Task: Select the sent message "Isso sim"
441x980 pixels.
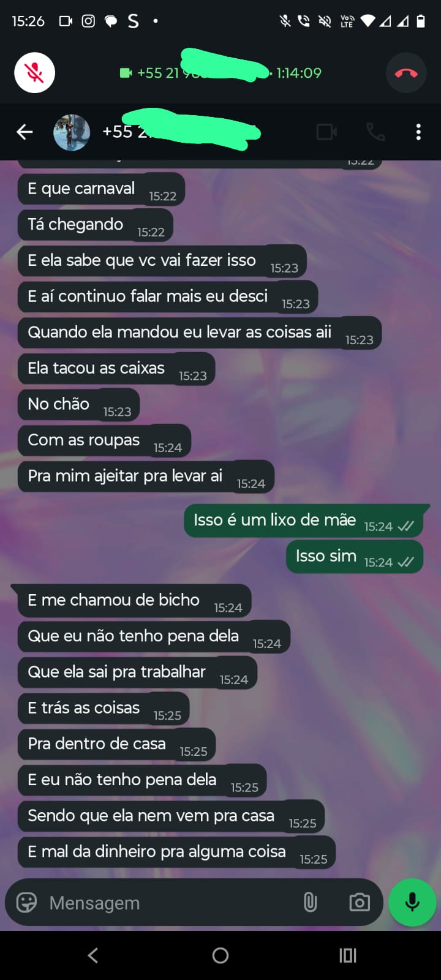Action: (355, 557)
